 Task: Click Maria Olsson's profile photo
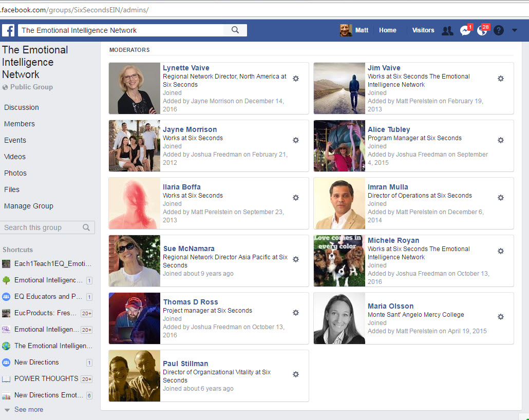click(x=339, y=318)
